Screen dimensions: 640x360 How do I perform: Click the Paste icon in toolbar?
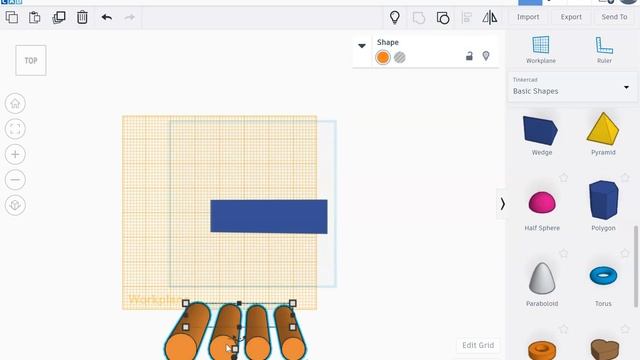click(35, 17)
